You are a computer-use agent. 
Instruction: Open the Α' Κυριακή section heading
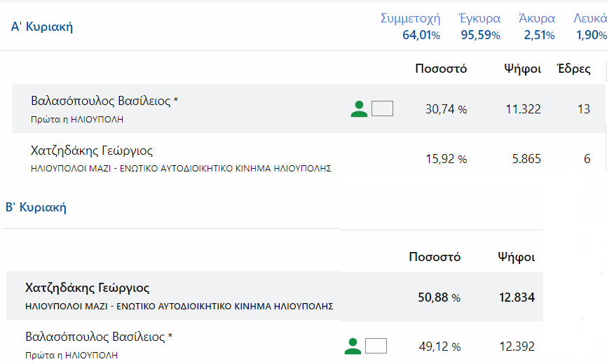click(x=42, y=27)
